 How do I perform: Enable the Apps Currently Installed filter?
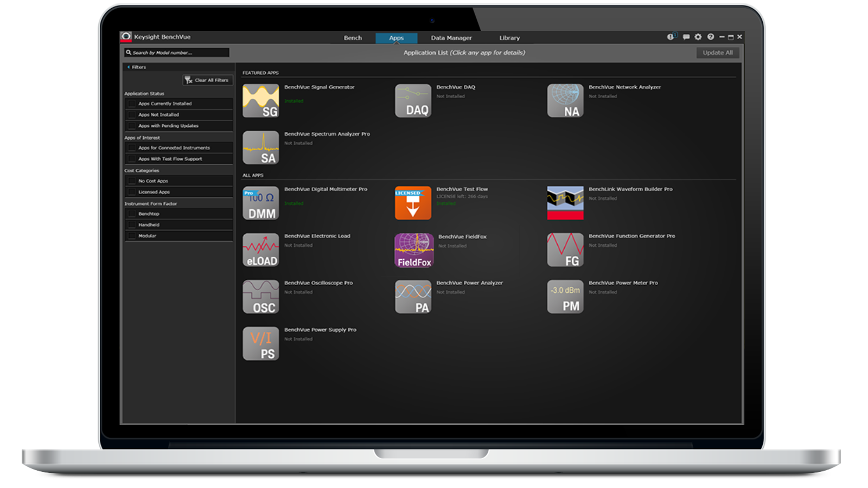click(x=132, y=104)
